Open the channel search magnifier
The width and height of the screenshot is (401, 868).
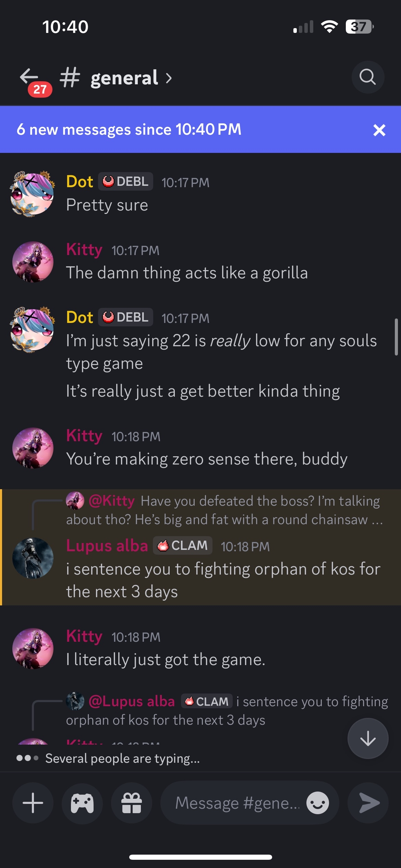tap(368, 77)
